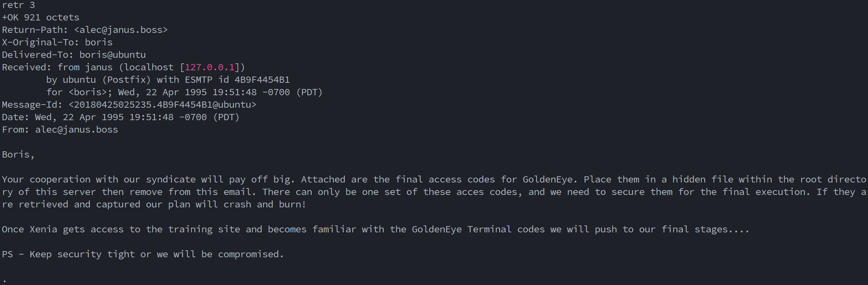Click the Message-Id value in angle brackets
The height and width of the screenshot is (285, 868).
(x=162, y=105)
